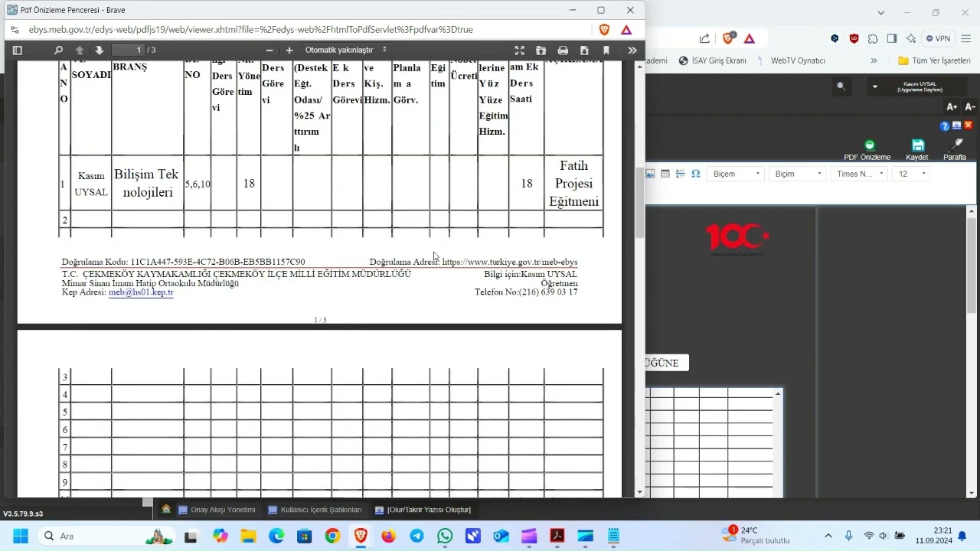
Task: Increase font size with A+
Action: click(x=952, y=107)
